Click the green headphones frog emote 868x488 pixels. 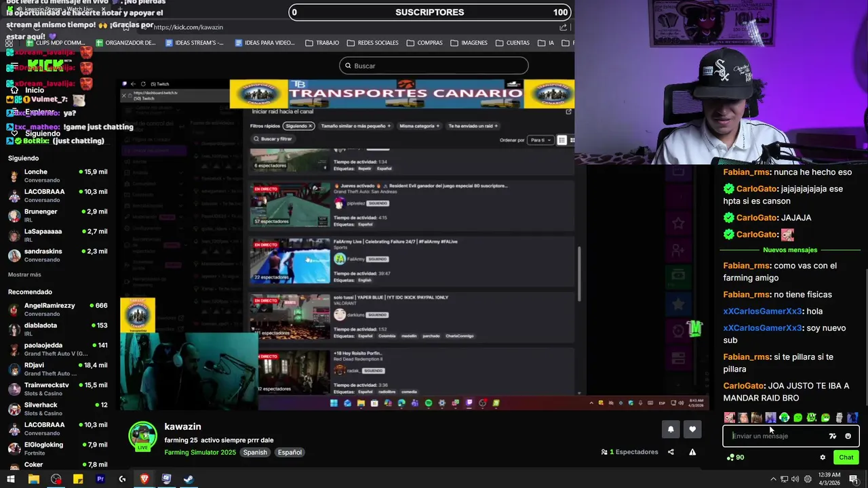784,418
